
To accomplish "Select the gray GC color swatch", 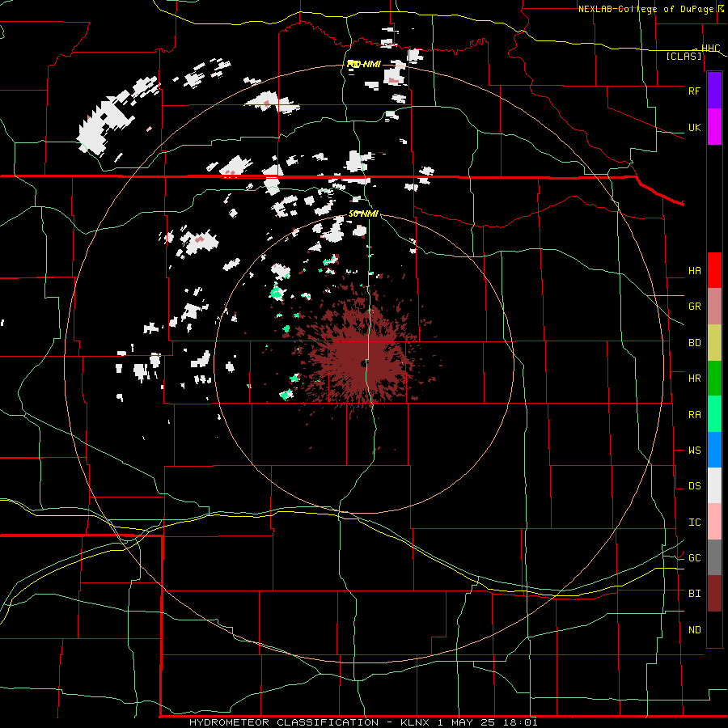I will click(714, 557).
